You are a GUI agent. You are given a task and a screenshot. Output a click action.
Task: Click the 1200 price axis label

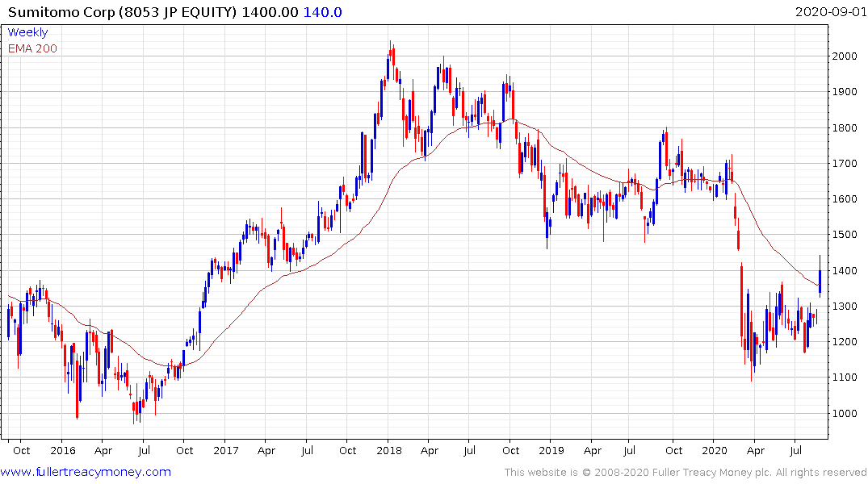click(845, 342)
